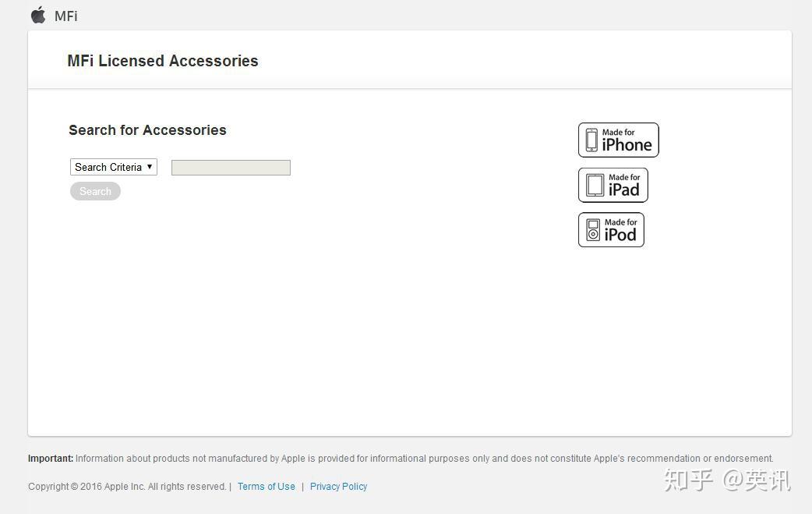Open the Terms of Use link
Viewport: 812px width, 514px height.
267,486
